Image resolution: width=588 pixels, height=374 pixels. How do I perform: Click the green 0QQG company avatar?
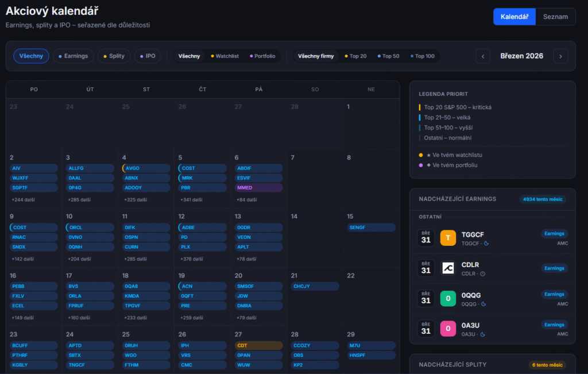(x=448, y=298)
